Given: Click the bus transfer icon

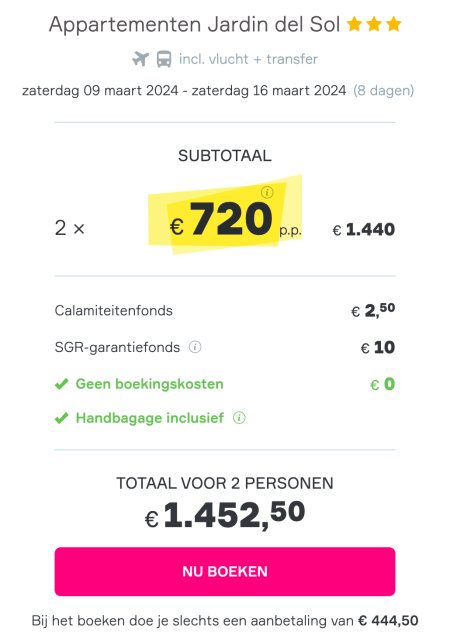Looking at the screenshot, I should pos(164,59).
